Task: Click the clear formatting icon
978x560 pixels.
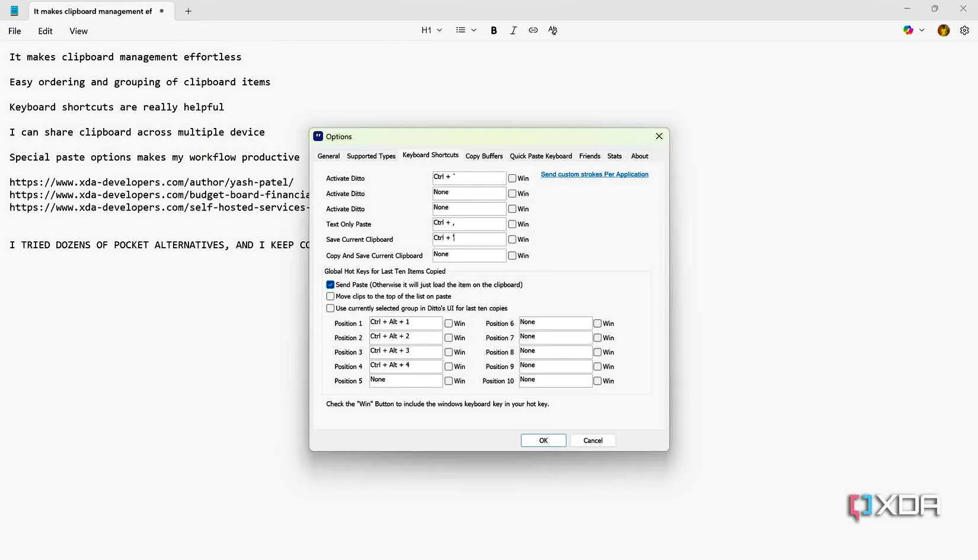Action: pos(552,30)
